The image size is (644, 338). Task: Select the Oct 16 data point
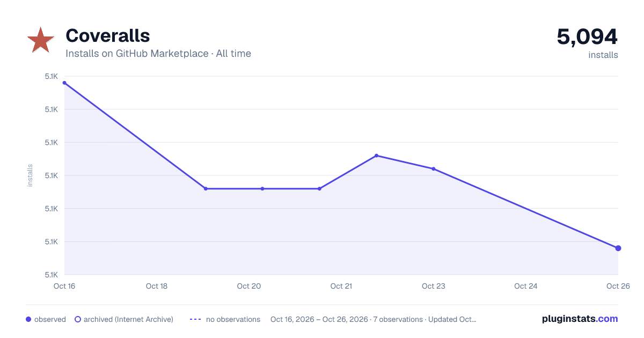(64, 83)
